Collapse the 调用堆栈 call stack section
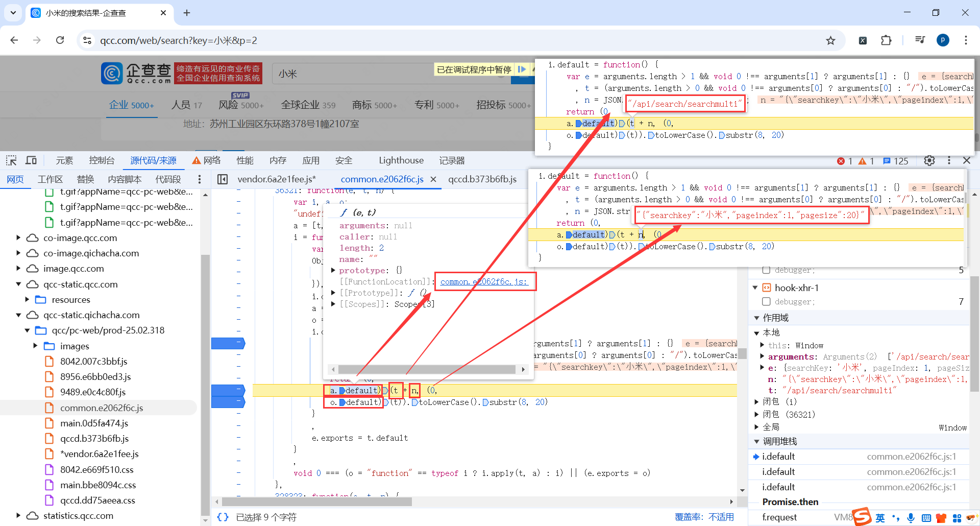 coord(756,441)
